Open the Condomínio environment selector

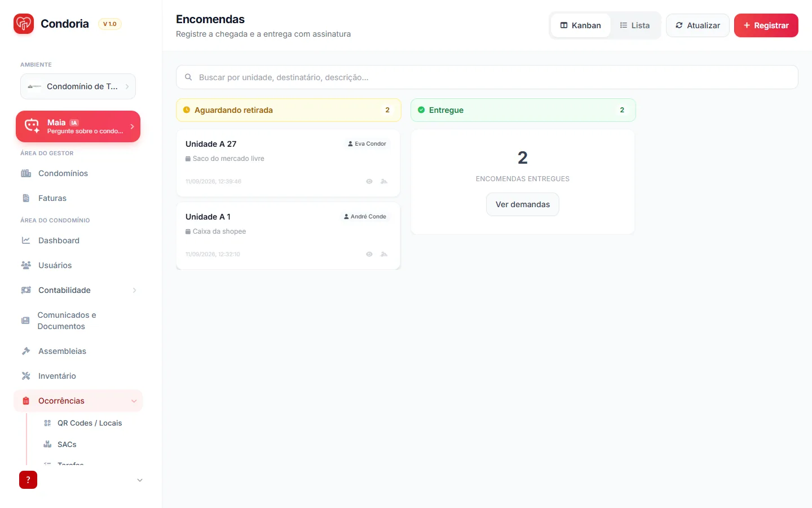pyautogui.click(x=78, y=86)
